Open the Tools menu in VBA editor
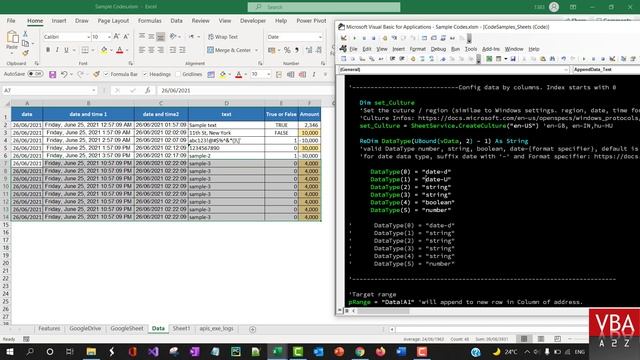 pos(471,49)
